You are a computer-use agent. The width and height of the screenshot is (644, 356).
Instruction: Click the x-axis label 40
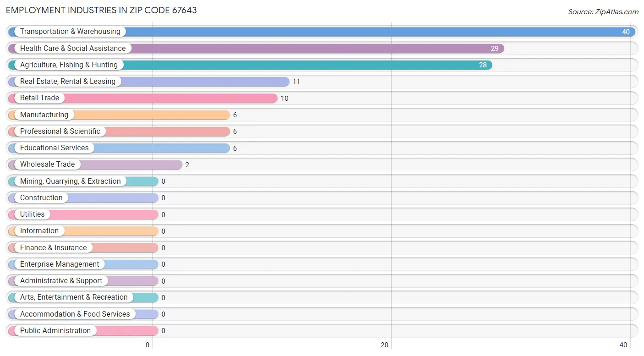[623, 345]
